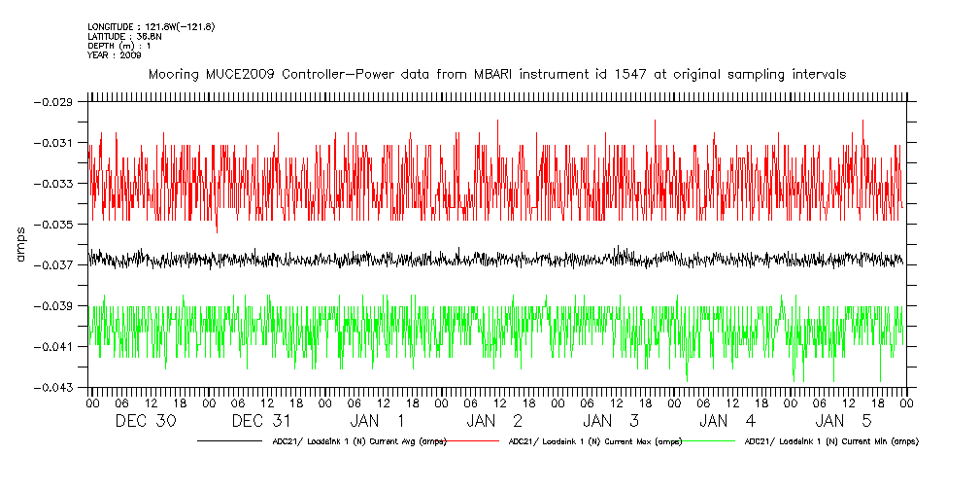980x490 pixels.
Task: Click the JAN 5 date label
Action: click(845, 421)
